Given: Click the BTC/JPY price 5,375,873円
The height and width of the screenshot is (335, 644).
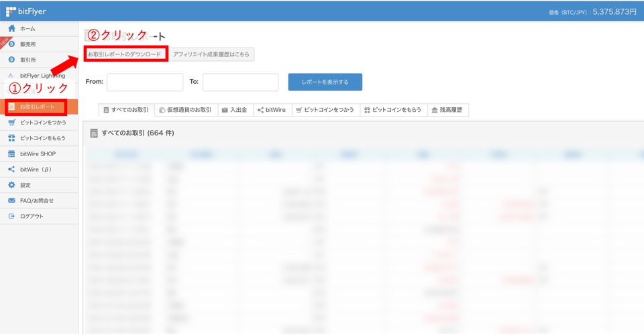Looking at the screenshot, I should [614, 12].
